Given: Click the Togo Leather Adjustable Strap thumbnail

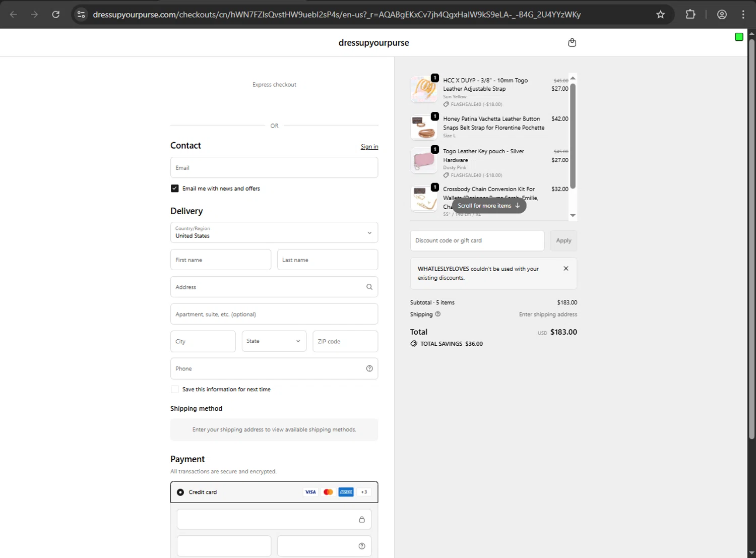Looking at the screenshot, I should [424, 89].
